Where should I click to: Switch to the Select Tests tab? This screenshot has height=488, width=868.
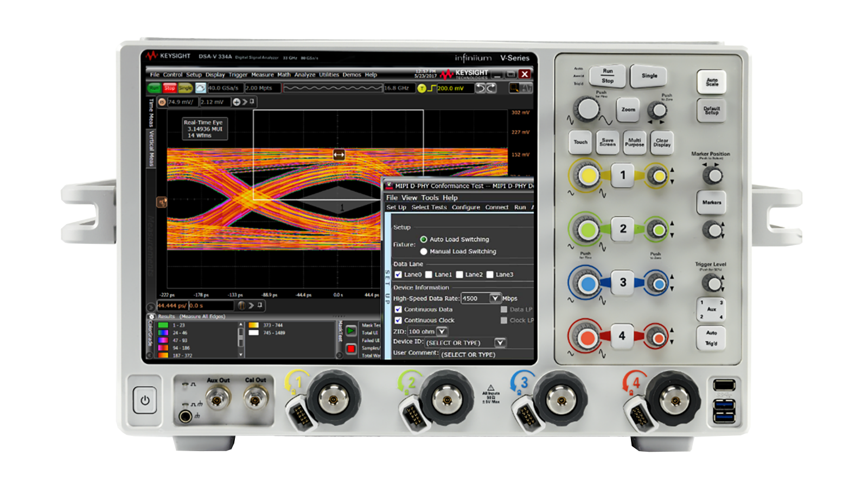point(429,207)
